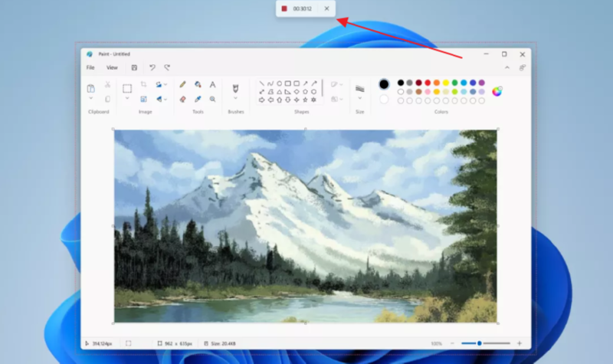Image resolution: width=613 pixels, height=364 pixels.
Task: Select the Magnifier tool
Action: (212, 99)
